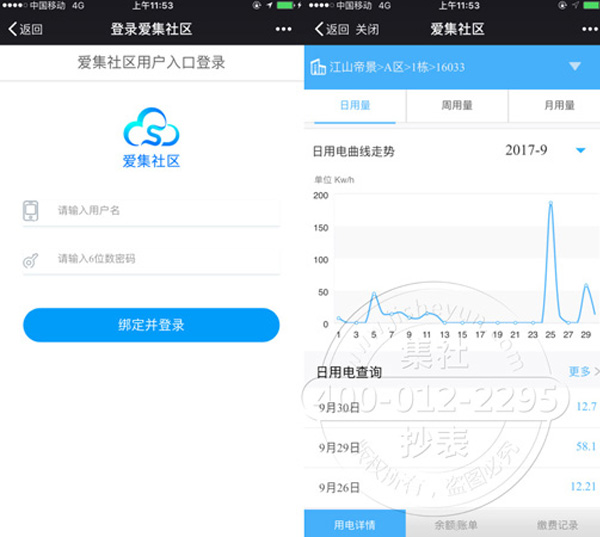Screen dimensions: 600x537
Task: Open the three-dot menu on login screen
Action: [x=283, y=29]
